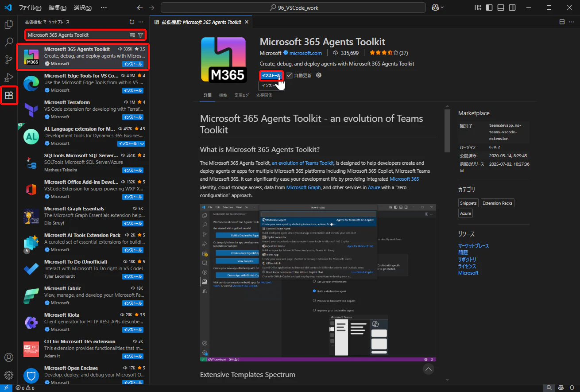Open the Source Control view
This screenshot has width=580, height=392.
pos(9,60)
